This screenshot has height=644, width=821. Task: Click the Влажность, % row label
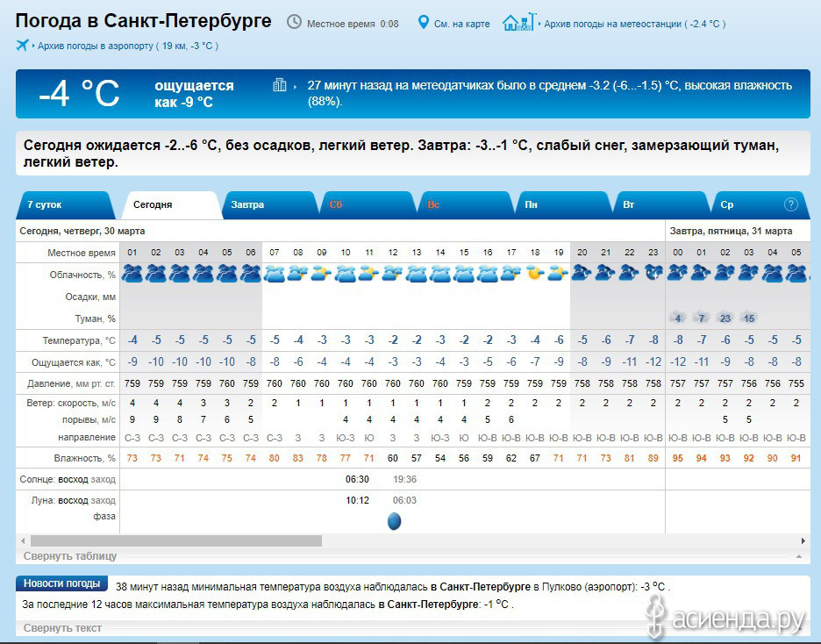(85, 458)
